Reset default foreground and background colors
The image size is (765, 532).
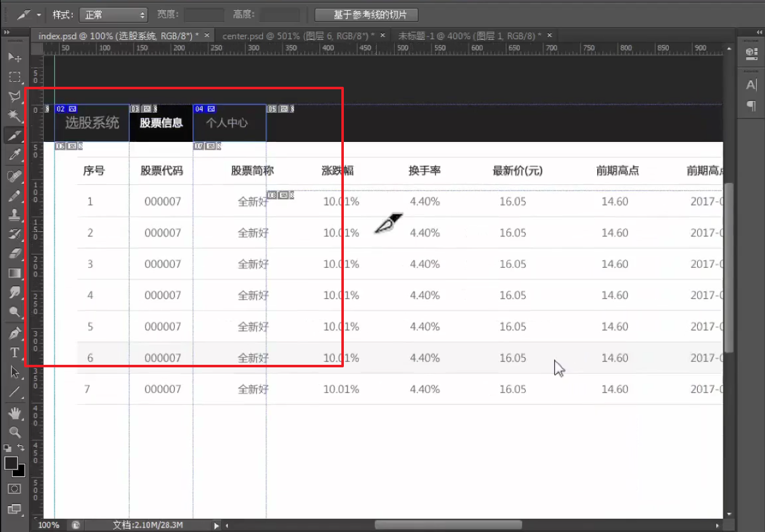pos(8,448)
